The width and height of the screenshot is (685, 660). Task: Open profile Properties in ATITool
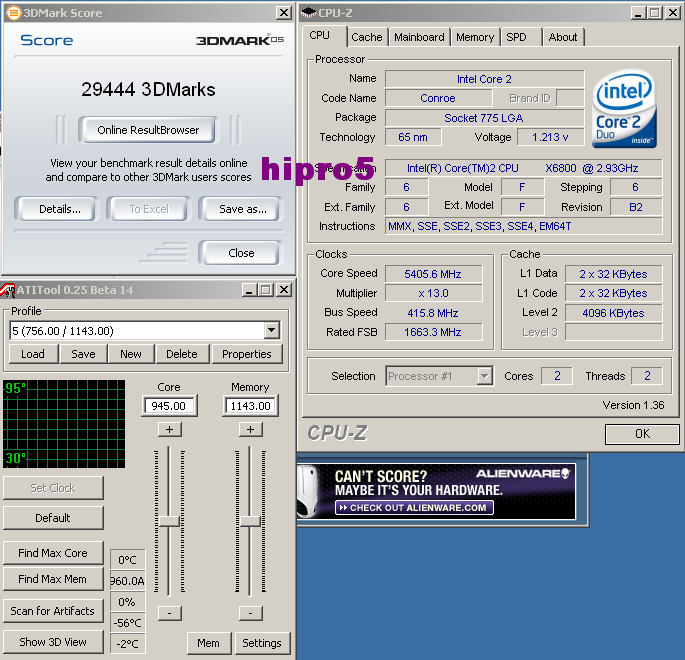pos(247,354)
